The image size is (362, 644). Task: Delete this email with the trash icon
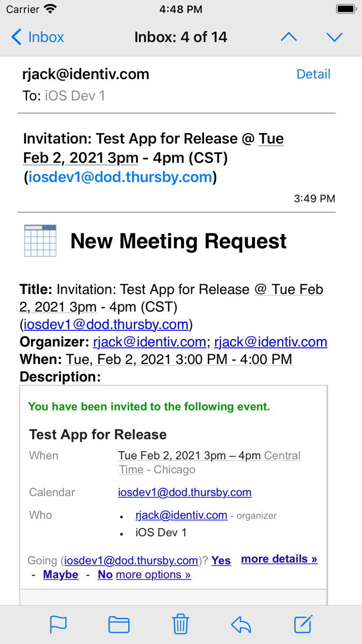[180, 624]
